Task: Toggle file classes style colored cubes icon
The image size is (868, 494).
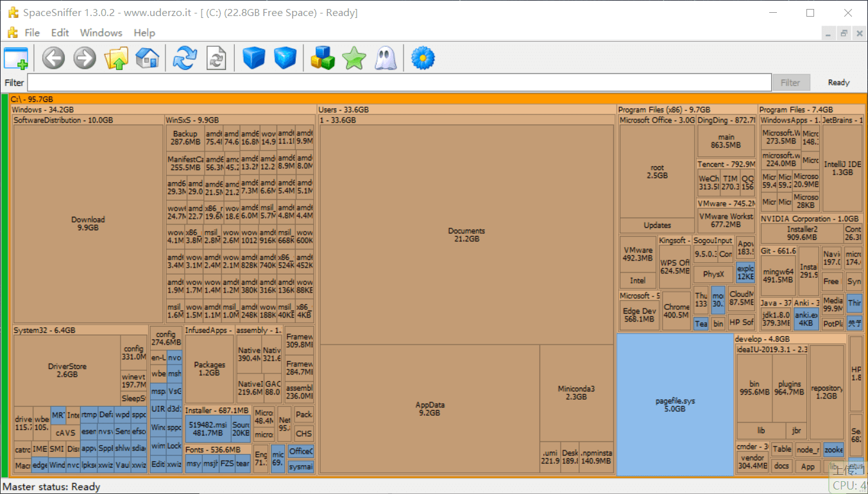Action: [x=323, y=58]
